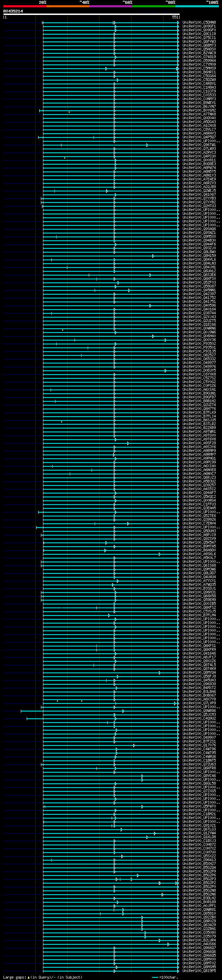This screenshot has height=980, width=222.
Task: Select the label UniRef100_C0S533
Action: pyautogui.click(x=199, y=95)
